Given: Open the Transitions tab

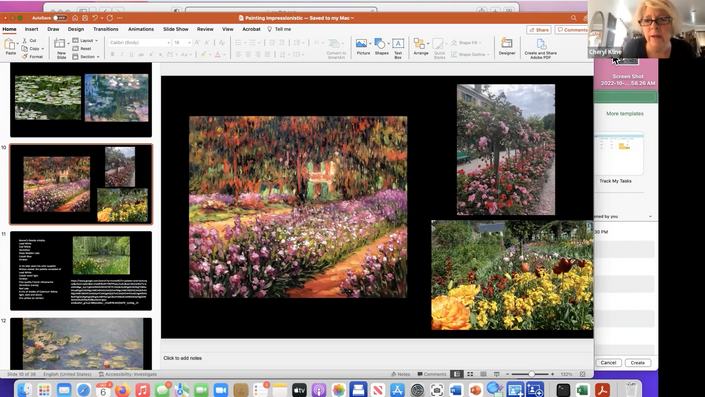Looking at the screenshot, I should click(x=106, y=29).
